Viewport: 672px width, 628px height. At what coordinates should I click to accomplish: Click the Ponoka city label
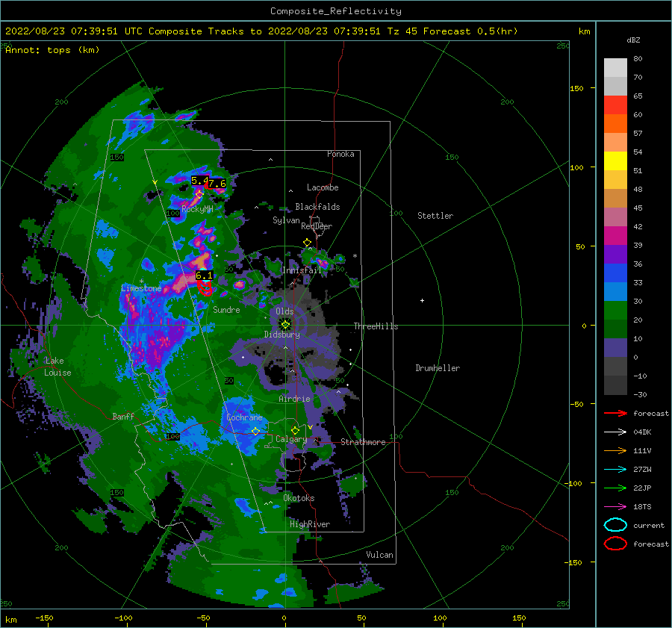click(x=340, y=155)
